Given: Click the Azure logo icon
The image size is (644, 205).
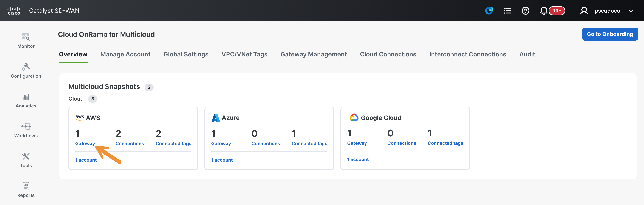Looking at the screenshot, I should [x=215, y=118].
